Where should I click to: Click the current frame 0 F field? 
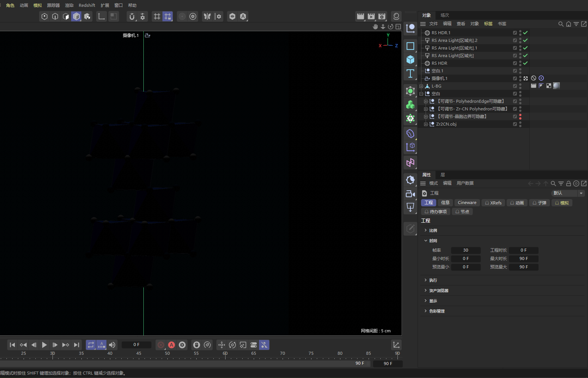click(x=137, y=345)
